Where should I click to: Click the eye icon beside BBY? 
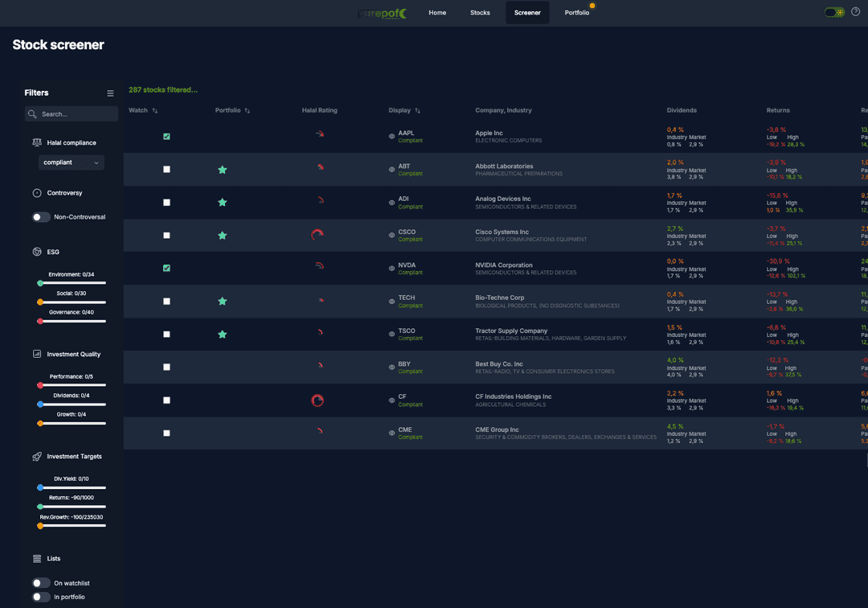tap(391, 367)
